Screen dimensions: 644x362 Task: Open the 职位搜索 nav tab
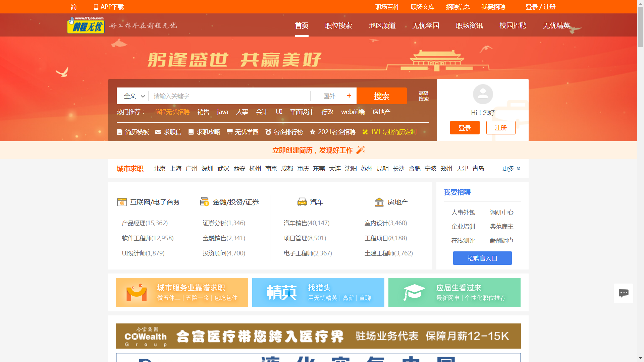338,25
